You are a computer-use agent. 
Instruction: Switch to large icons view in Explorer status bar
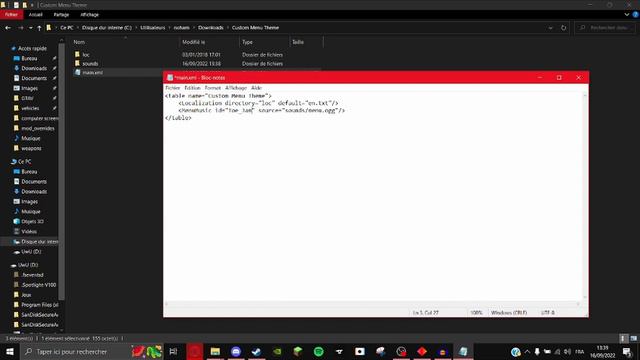click(x=633, y=338)
